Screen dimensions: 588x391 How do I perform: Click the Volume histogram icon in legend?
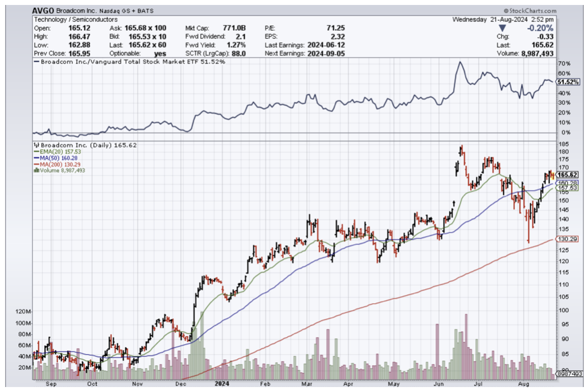[36, 170]
